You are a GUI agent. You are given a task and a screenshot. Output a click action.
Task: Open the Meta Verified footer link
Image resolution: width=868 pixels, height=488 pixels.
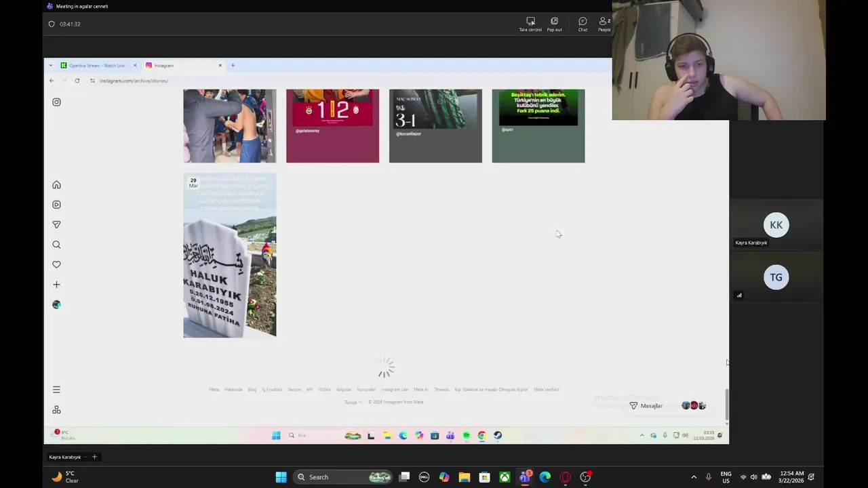coord(546,390)
